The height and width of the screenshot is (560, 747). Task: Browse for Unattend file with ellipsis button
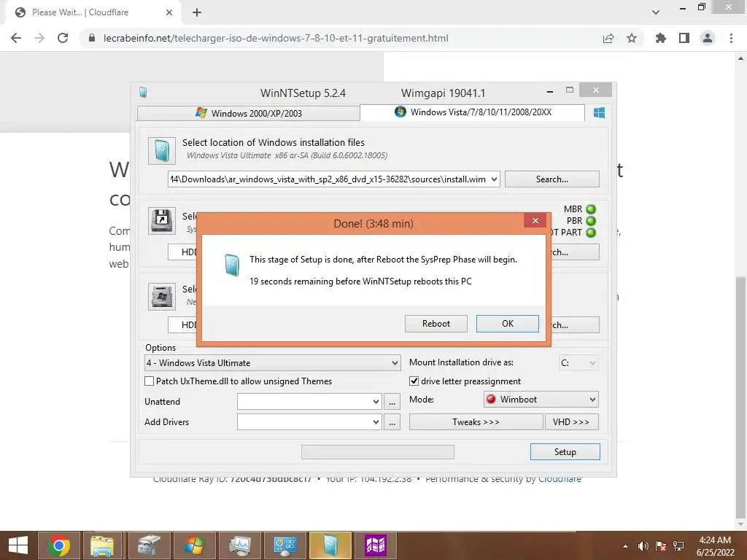click(392, 402)
